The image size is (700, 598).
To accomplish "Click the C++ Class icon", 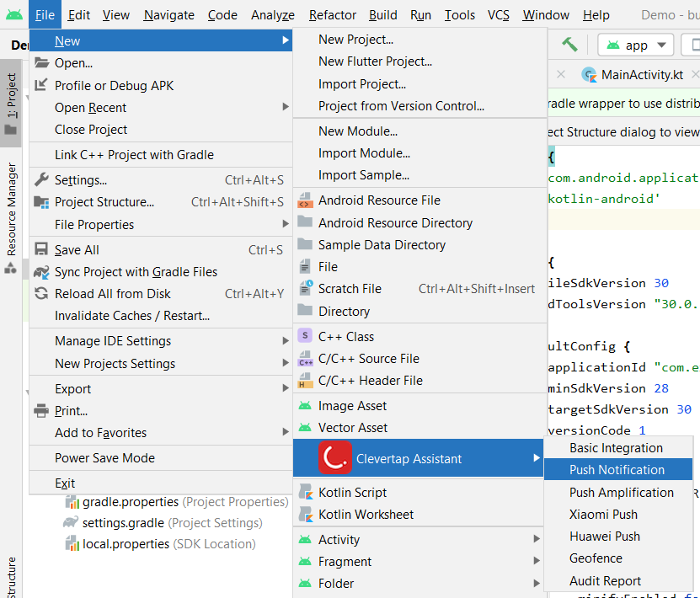I will 305,335.
